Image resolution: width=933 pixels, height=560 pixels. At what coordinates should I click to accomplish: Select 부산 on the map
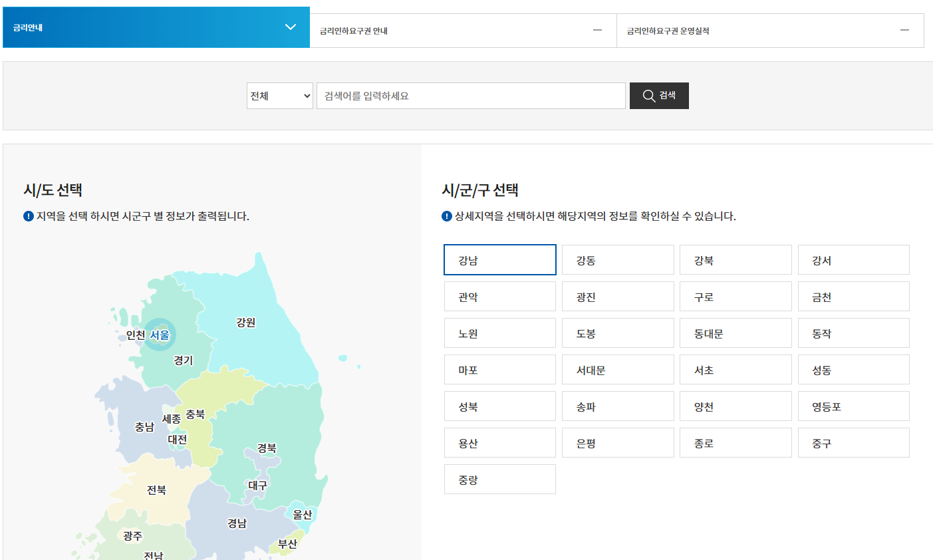pyautogui.click(x=287, y=544)
